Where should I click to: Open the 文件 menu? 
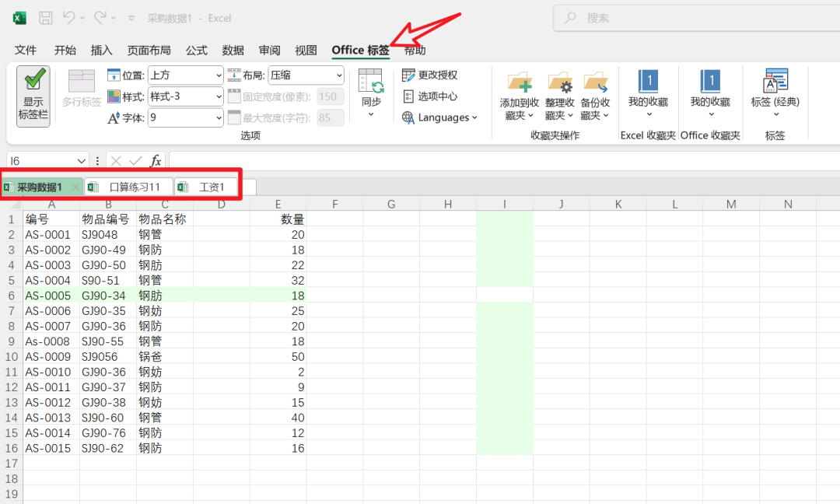tap(26, 51)
